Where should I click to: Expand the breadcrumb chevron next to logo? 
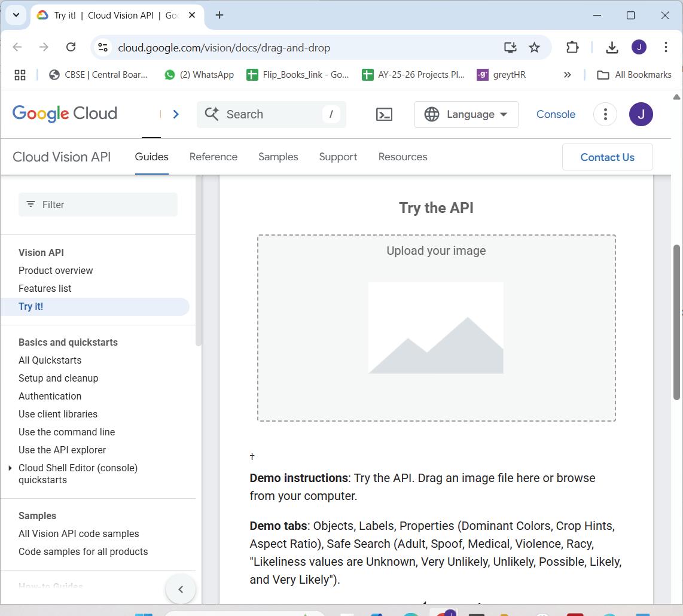(x=176, y=114)
